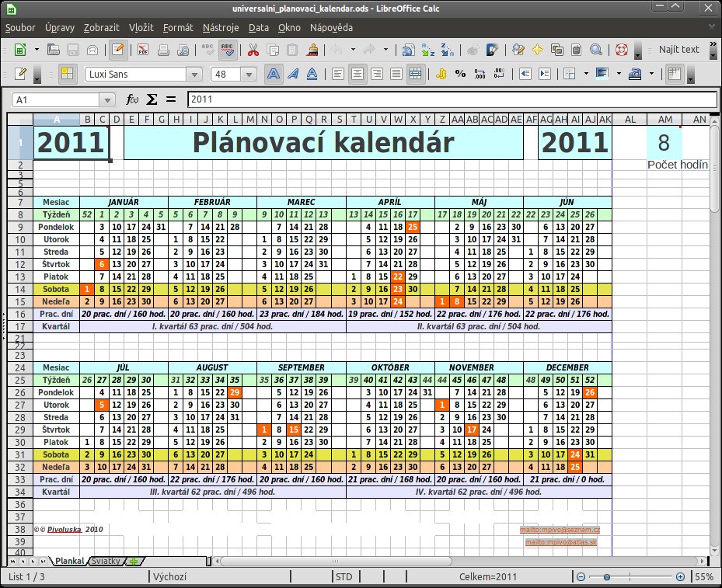Image resolution: width=722 pixels, height=588 pixels.
Task: Export directly as PDF
Action: point(143,49)
